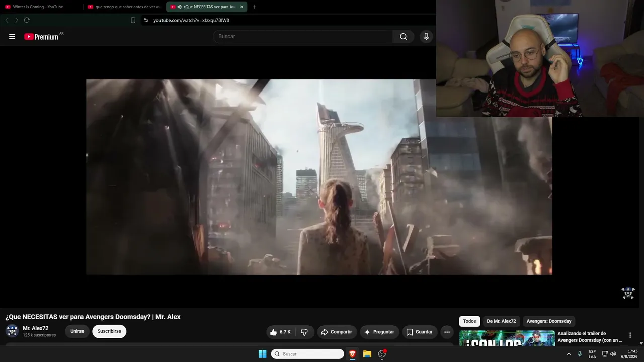Switch to 'que tengo que saber' tab

pyautogui.click(x=124, y=7)
